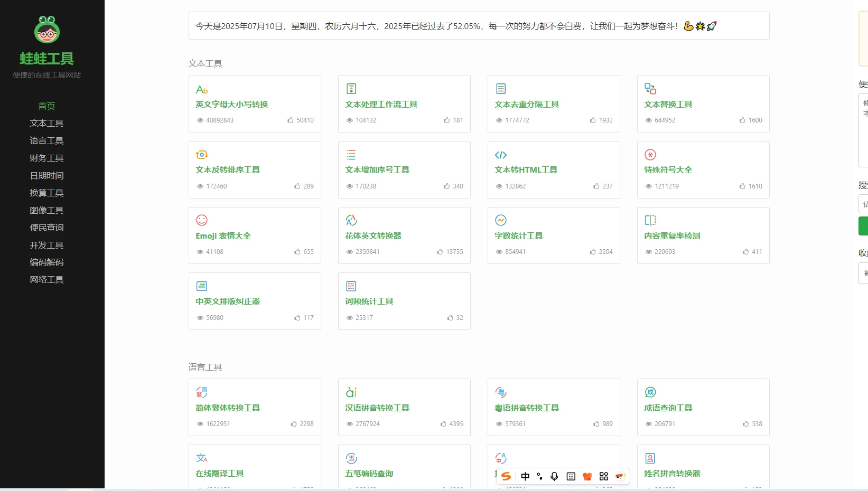Like 文本去重分隔工具 via its thumbs-up icon
The image size is (868, 491).
(593, 120)
